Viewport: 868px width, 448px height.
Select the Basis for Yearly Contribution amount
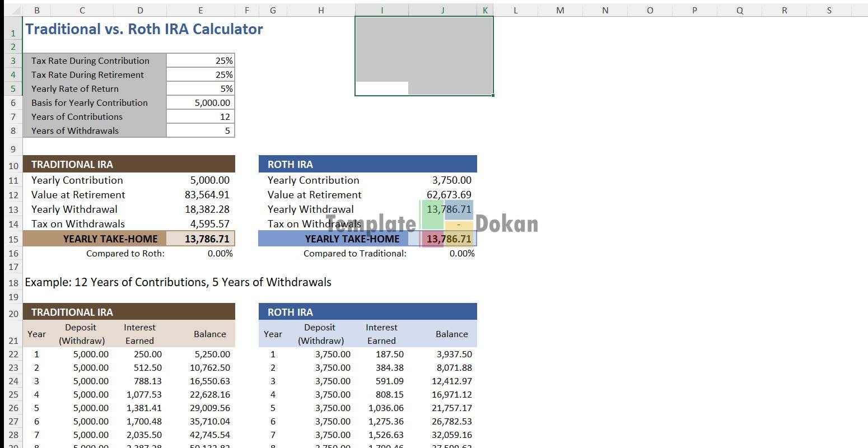tap(200, 103)
